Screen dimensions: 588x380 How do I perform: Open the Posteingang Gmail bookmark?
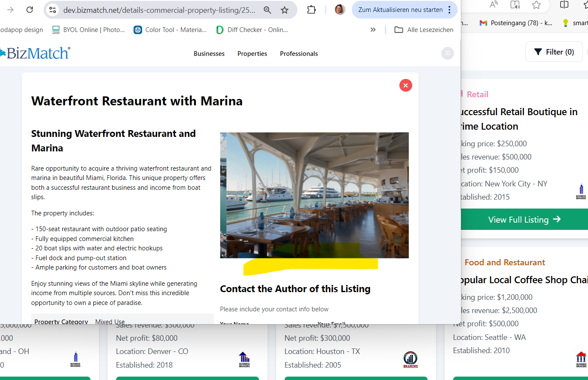516,23
